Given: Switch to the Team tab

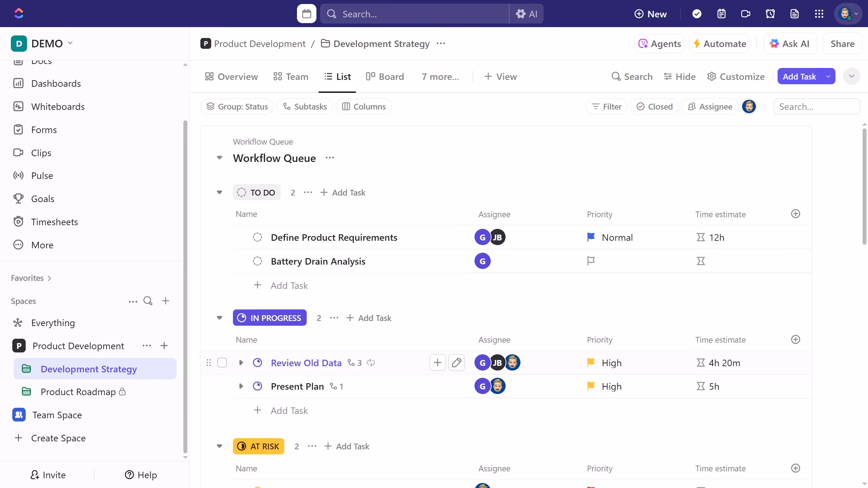Looking at the screenshot, I should pyautogui.click(x=291, y=77).
